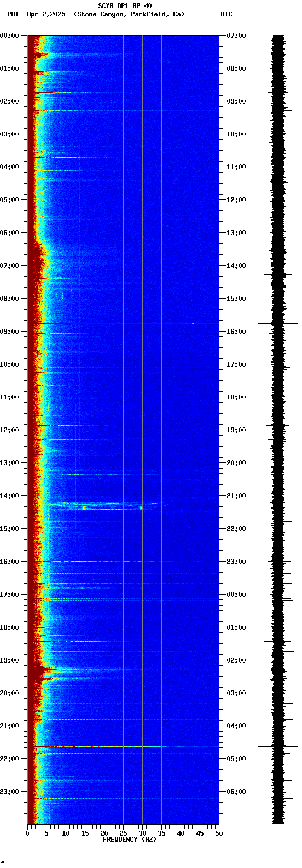The image size is (302, 868).
Task: Click UTC axis label '08:00' on right side
Action: 236,68
